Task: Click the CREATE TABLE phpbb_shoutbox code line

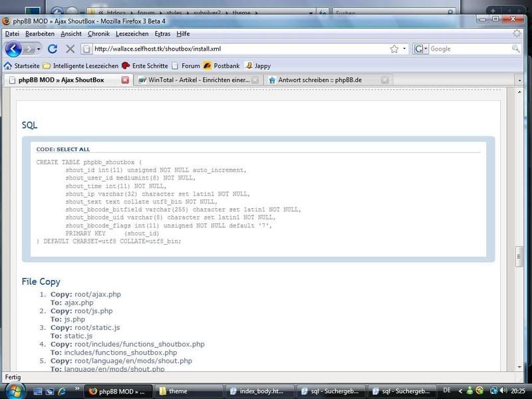Action: click(x=89, y=162)
